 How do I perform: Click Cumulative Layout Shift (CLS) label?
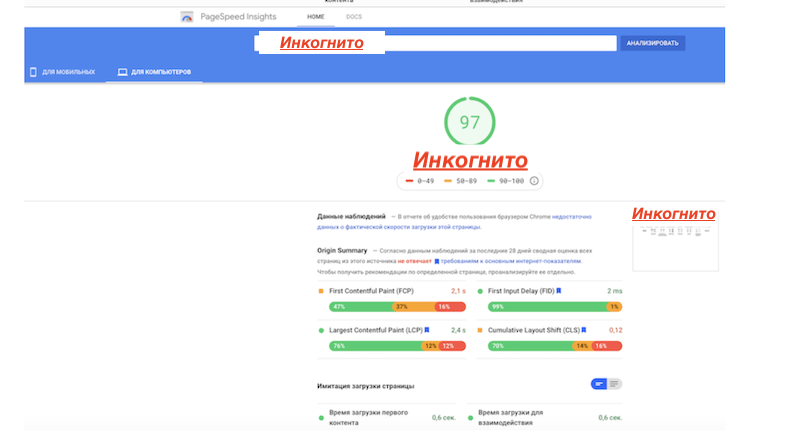534,330
